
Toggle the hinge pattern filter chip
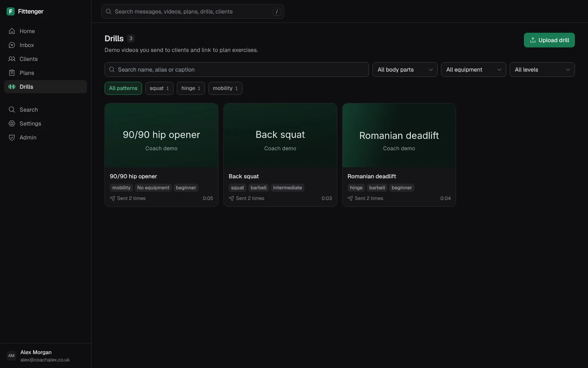pyautogui.click(x=191, y=88)
